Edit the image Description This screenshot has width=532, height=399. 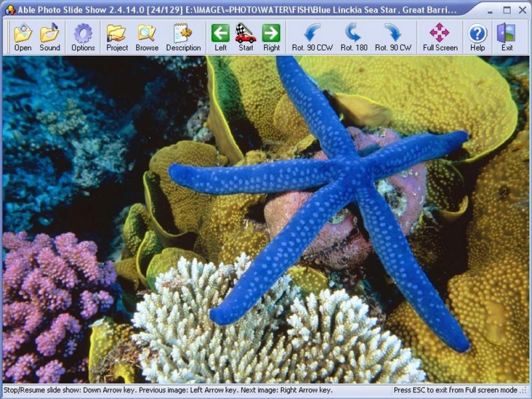click(x=184, y=35)
